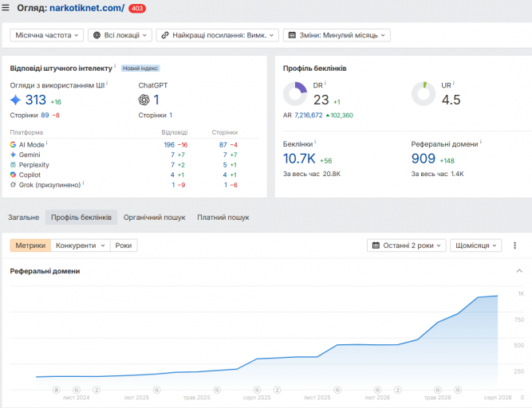Open AI Mode responses value 196
The height and width of the screenshot is (408, 532).
pos(169,145)
